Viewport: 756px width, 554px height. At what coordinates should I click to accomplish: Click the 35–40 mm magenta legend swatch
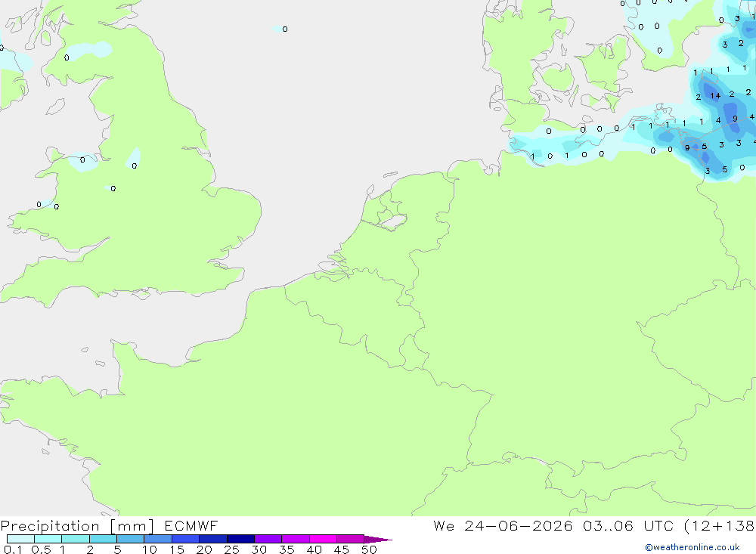coord(295,539)
